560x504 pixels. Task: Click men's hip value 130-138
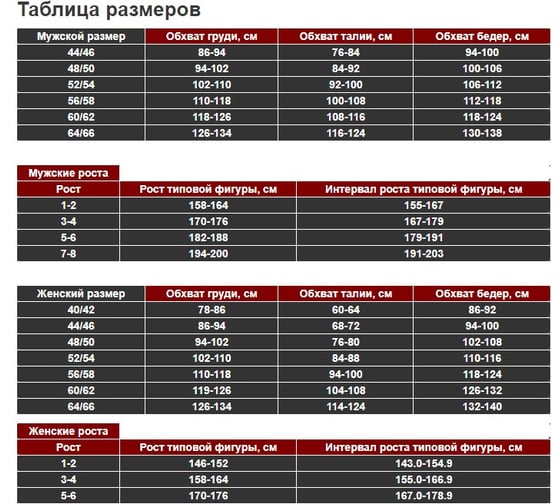(x=482, y=133)
